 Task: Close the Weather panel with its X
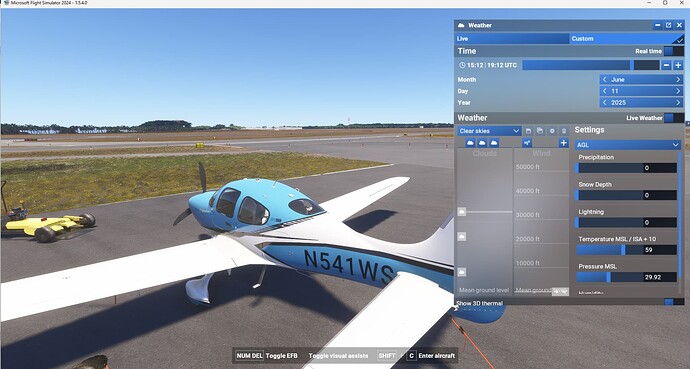click(679, 26)
